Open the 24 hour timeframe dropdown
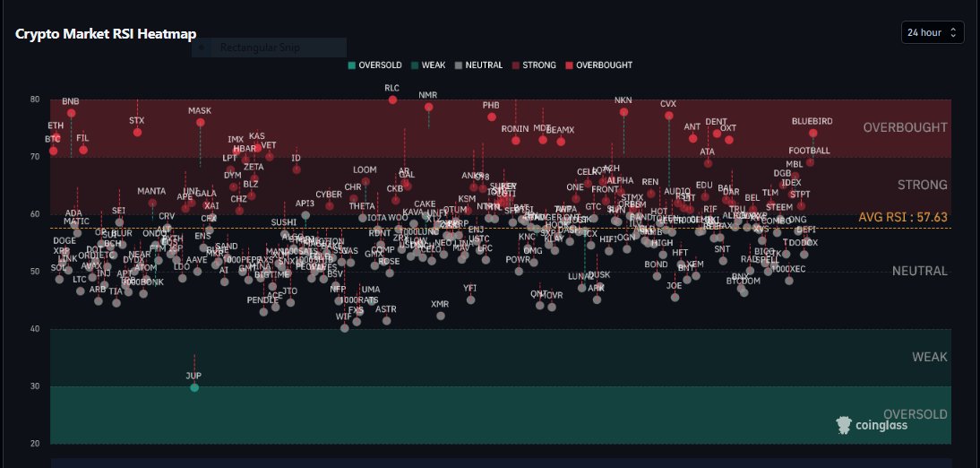This screenshot has height=468, width=980. [x=933, y=32]
